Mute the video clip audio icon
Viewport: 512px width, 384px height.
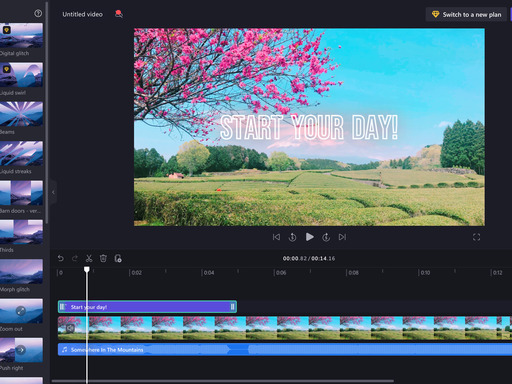[x=70, y=328]
